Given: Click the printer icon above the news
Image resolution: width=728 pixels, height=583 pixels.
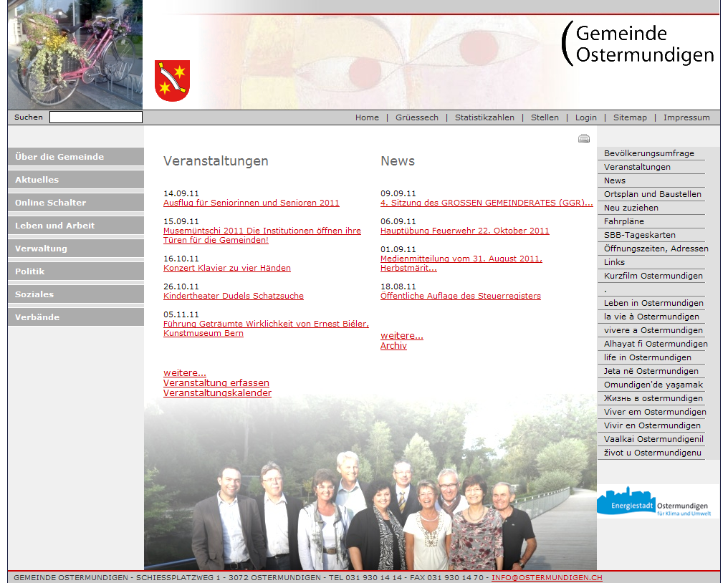Looking at the screenshot, I should coord(584,138).
